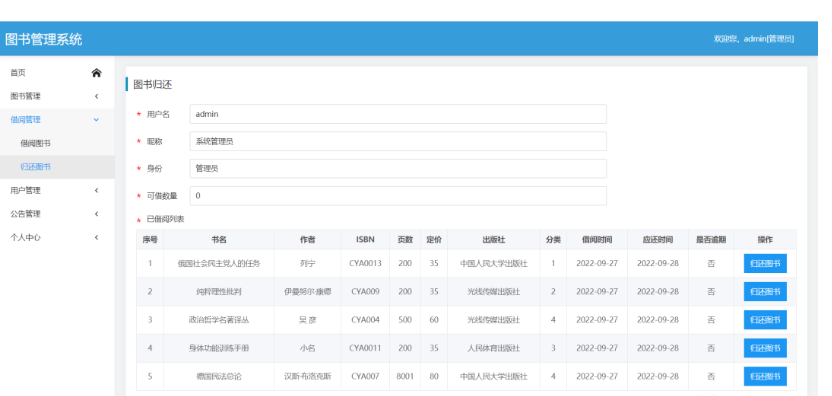Image resolution: width=832 pixels, height=396 pixels.
Task: Click the 身份 input field
Action: click(398, 168)
